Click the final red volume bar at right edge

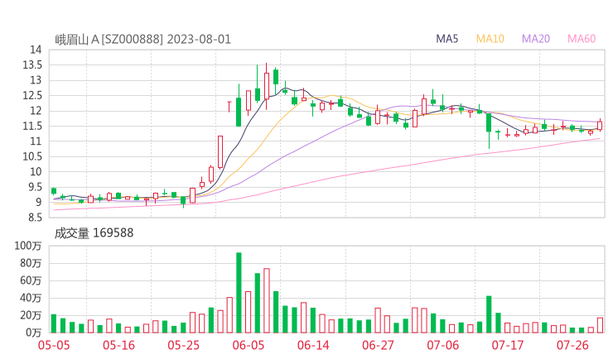coord(600,325)
